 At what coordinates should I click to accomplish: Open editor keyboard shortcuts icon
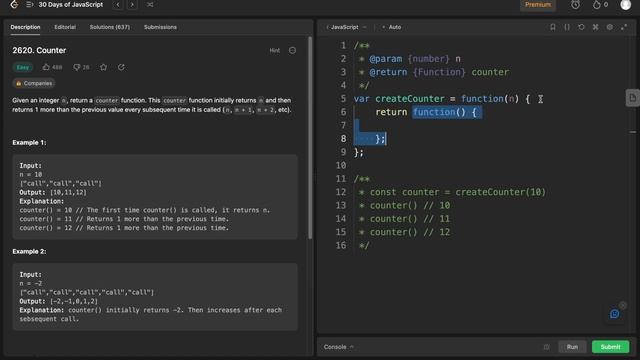(596, 27)
